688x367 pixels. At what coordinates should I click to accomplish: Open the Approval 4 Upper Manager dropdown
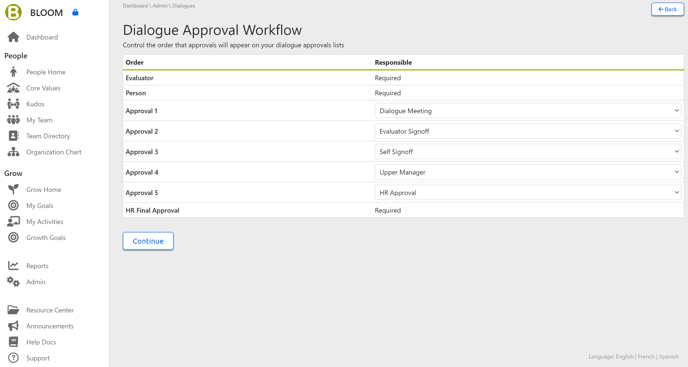[x=528, y=172]
